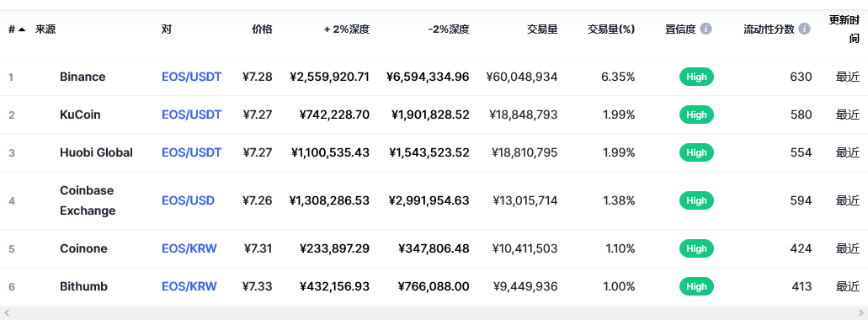Click Binance High confidence badge

click(696, 77)
